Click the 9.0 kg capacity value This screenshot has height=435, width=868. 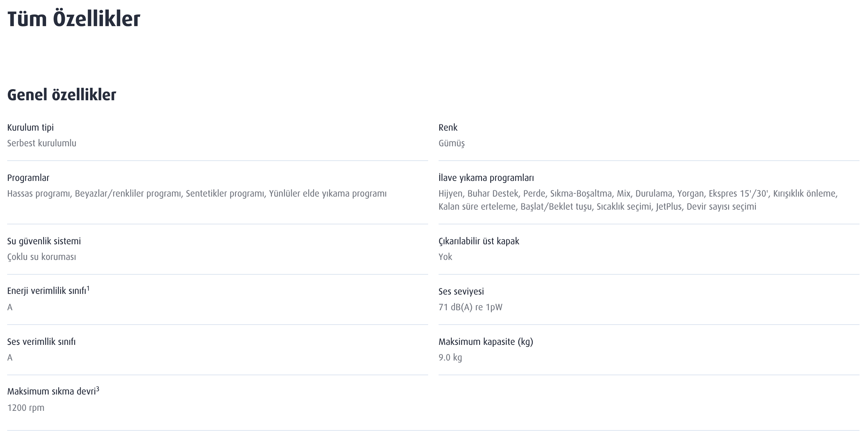click(x=450, y=358)
